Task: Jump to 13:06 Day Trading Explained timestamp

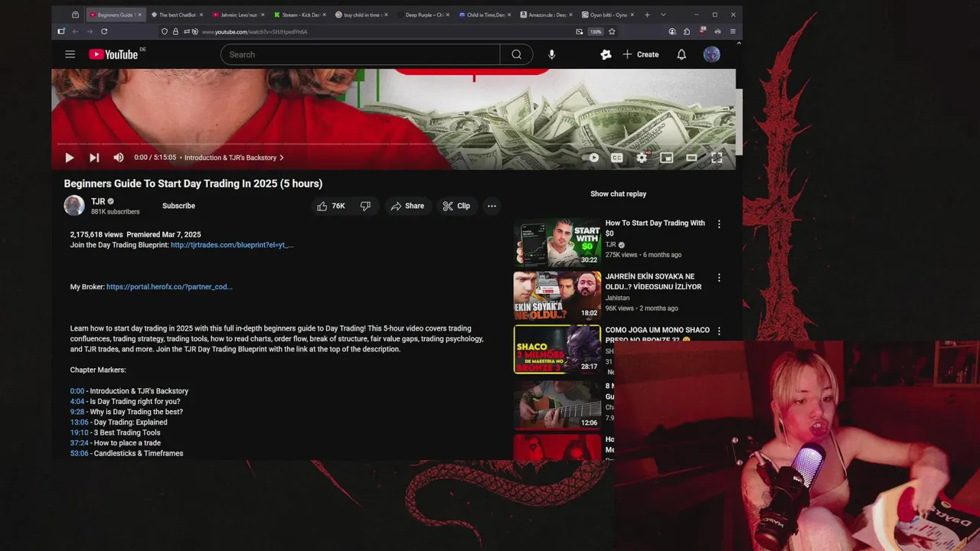Action: (x=80, y=422)
